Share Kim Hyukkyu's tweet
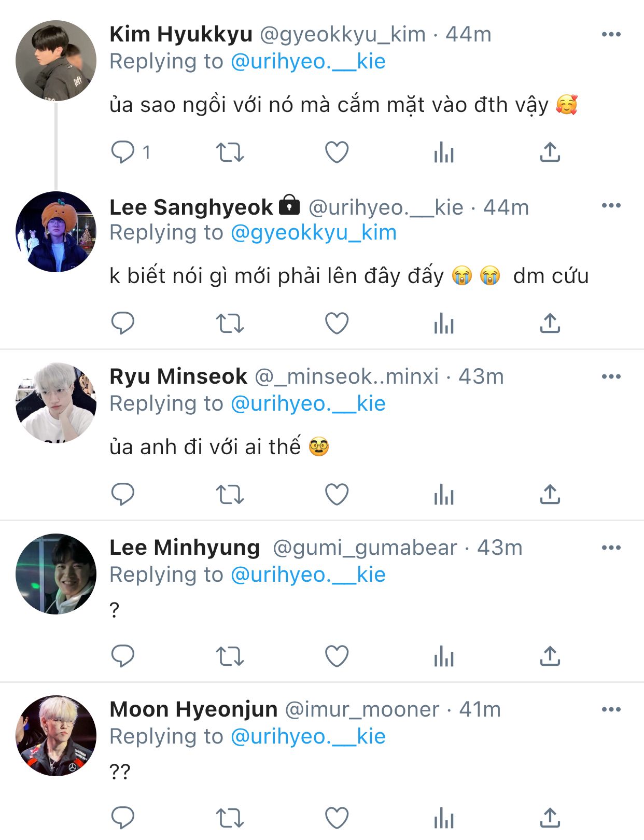 (x=550, y=152)
